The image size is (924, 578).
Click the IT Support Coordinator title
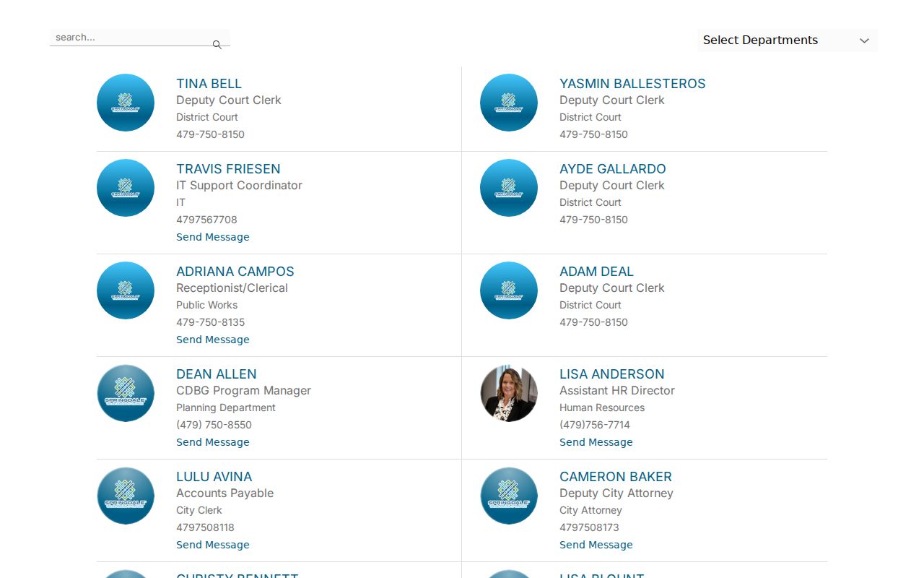pyautogui.click(x=239, y=186)
